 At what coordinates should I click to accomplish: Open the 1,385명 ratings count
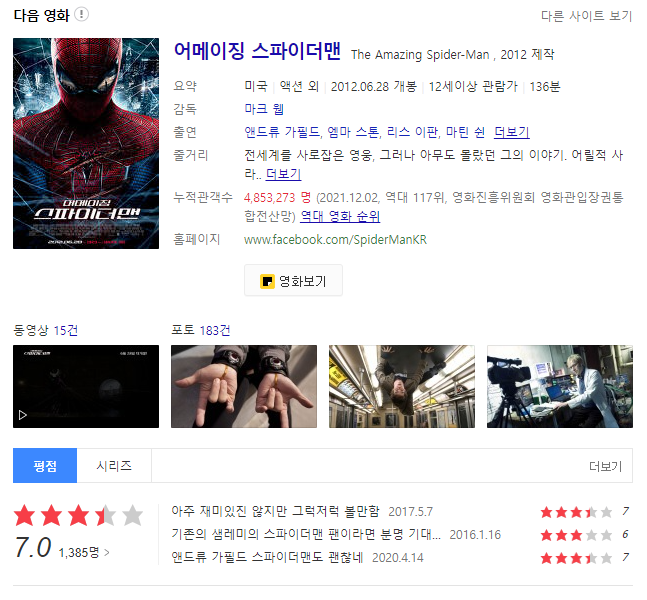pos(84,552)
